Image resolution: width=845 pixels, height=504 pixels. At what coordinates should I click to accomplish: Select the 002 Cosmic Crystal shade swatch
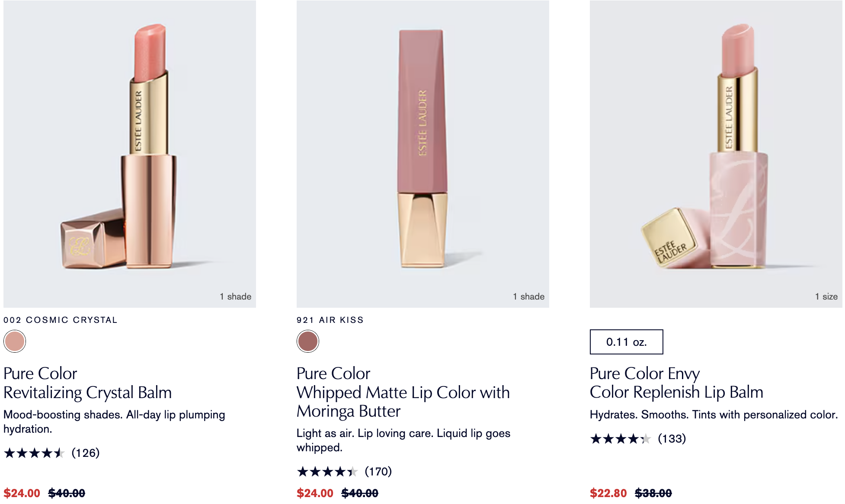[x=15, y=341]
